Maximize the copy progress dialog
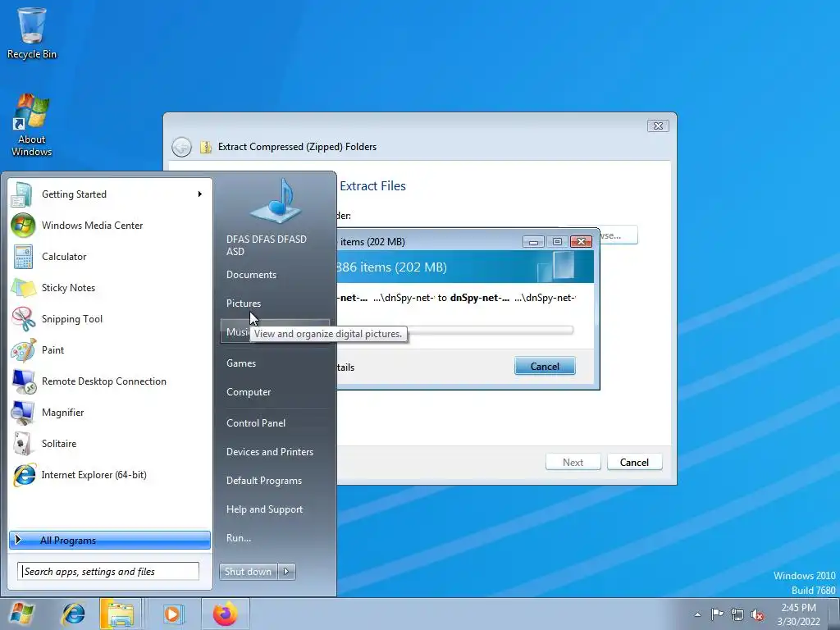The image size is (840, 630). pyautogui.click(x=557, y=242)
